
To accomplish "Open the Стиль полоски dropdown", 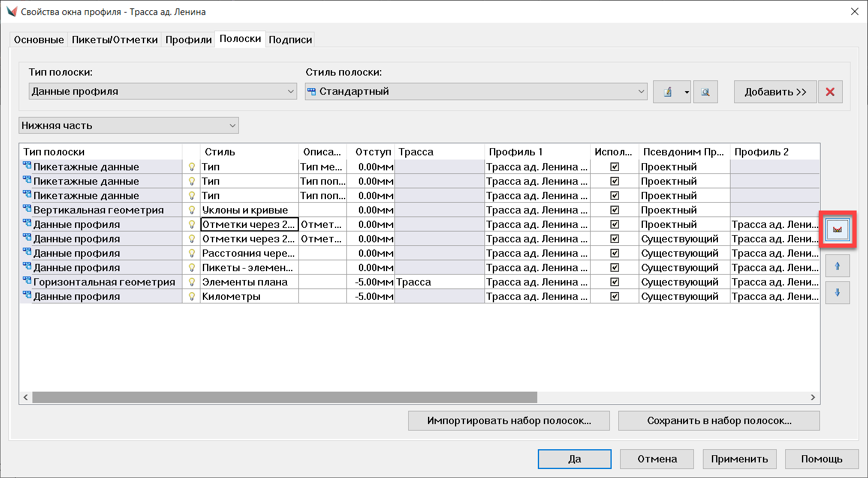I will coord(476,92).
